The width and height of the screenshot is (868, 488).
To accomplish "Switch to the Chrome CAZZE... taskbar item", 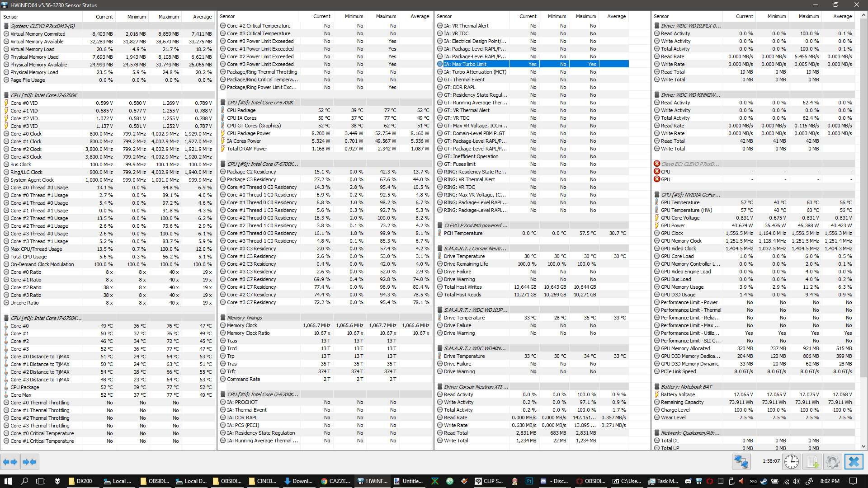I will [335, 481].
